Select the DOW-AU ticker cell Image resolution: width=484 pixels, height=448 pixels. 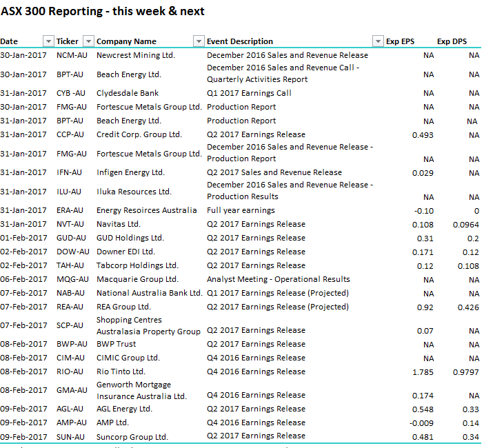73,252
